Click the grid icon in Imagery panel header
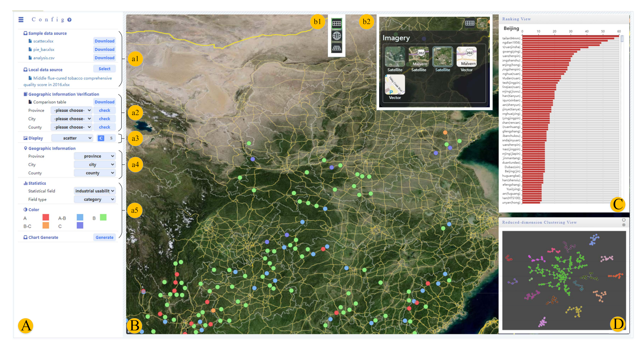The height and width of the screenshot is (346, 644). click(469, 23)
